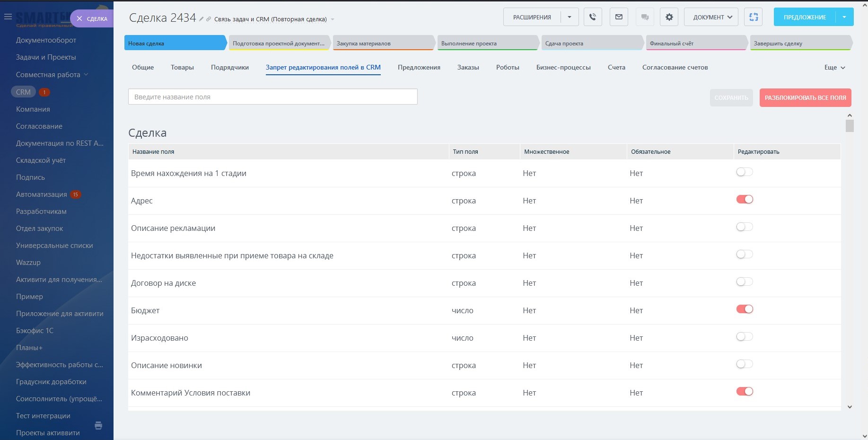The height and width of the screenshot is (440, 868).
Task: Click the phone call icon button
Action: tap(593, 17)
